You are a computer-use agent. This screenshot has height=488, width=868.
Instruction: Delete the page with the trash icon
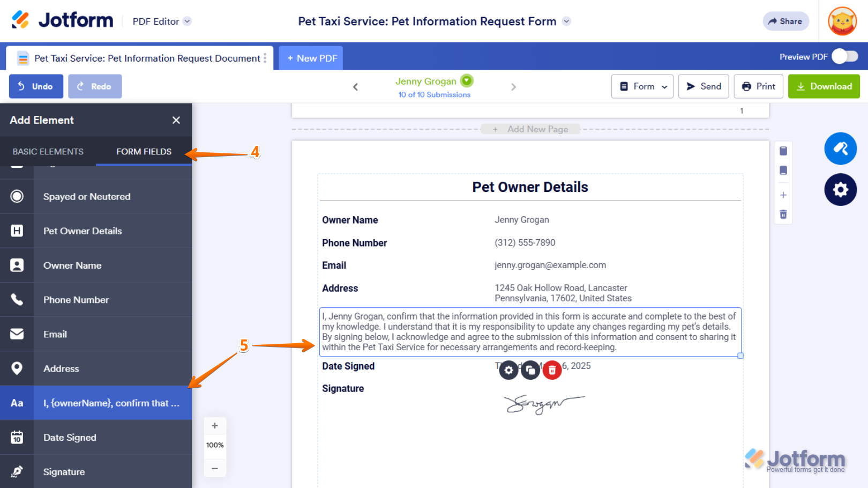tap(783, 215)
